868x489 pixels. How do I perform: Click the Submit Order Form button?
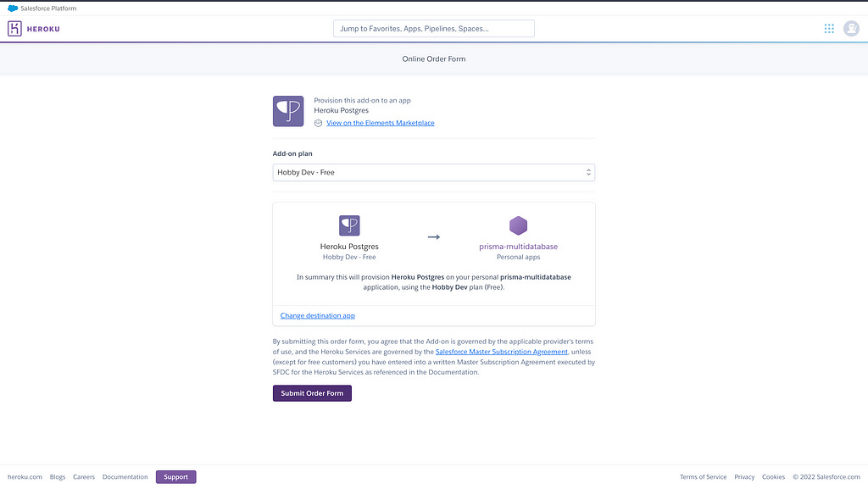coord(312,393)
